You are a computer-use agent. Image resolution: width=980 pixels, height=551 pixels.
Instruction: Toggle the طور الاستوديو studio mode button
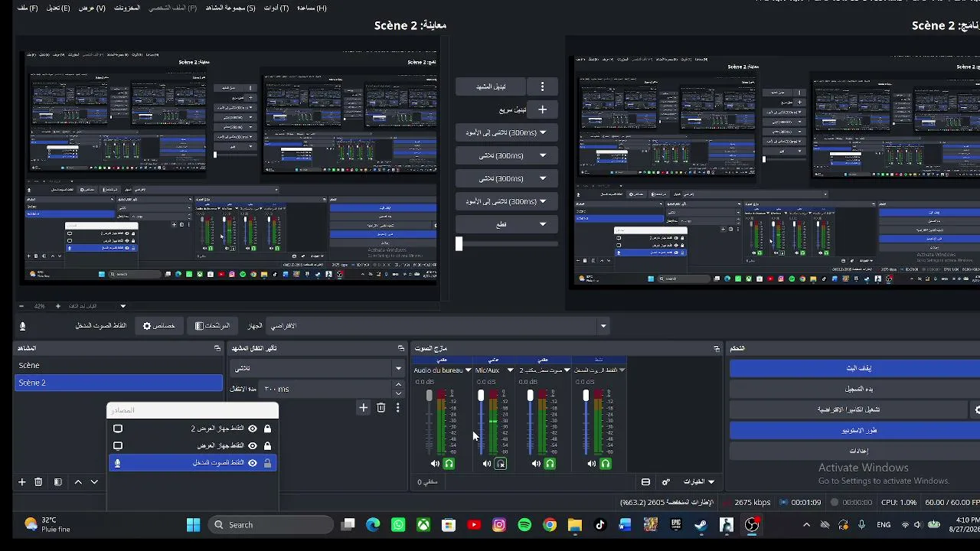[x=858, y=430]
